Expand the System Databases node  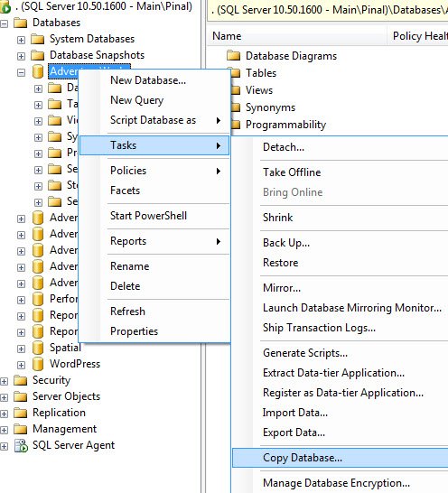(x=21, y=40)
